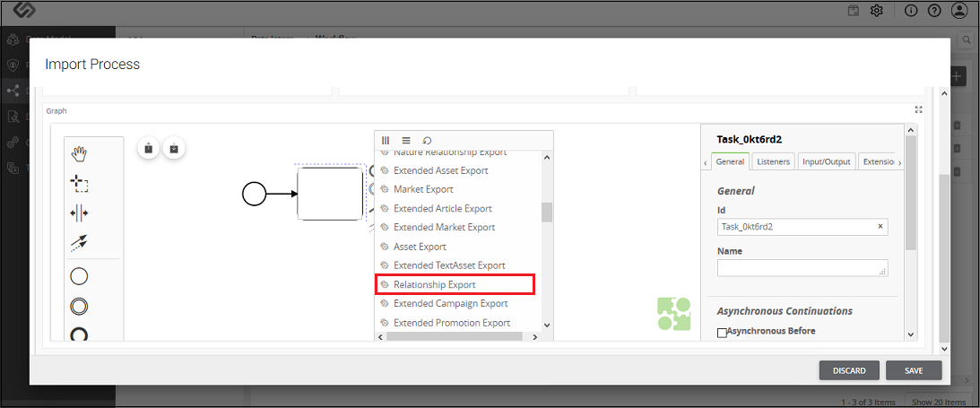Click the gears icon in background sidebar
This screenshot has width=980, height=408.
(12, 142)
